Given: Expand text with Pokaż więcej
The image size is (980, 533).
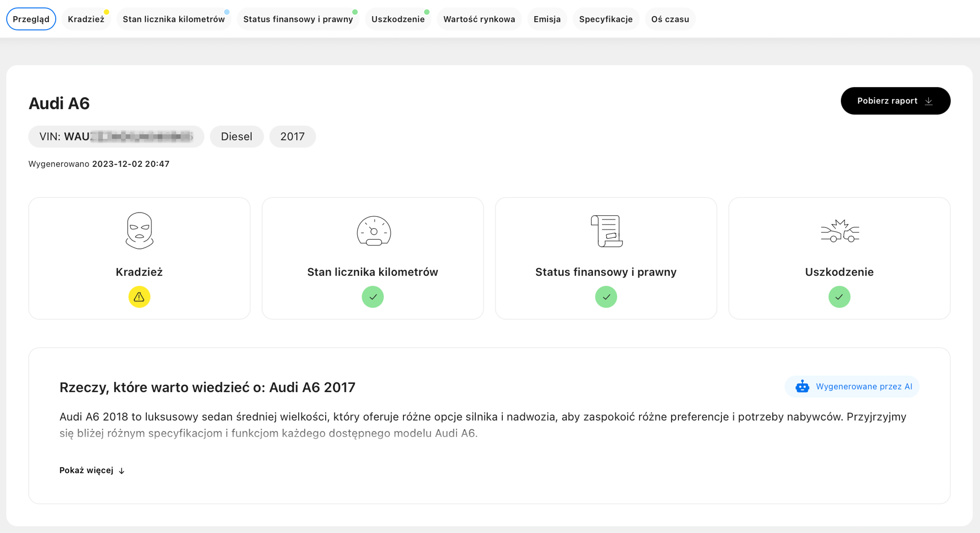Looking at the screenshot, I should tap(92, 471).
